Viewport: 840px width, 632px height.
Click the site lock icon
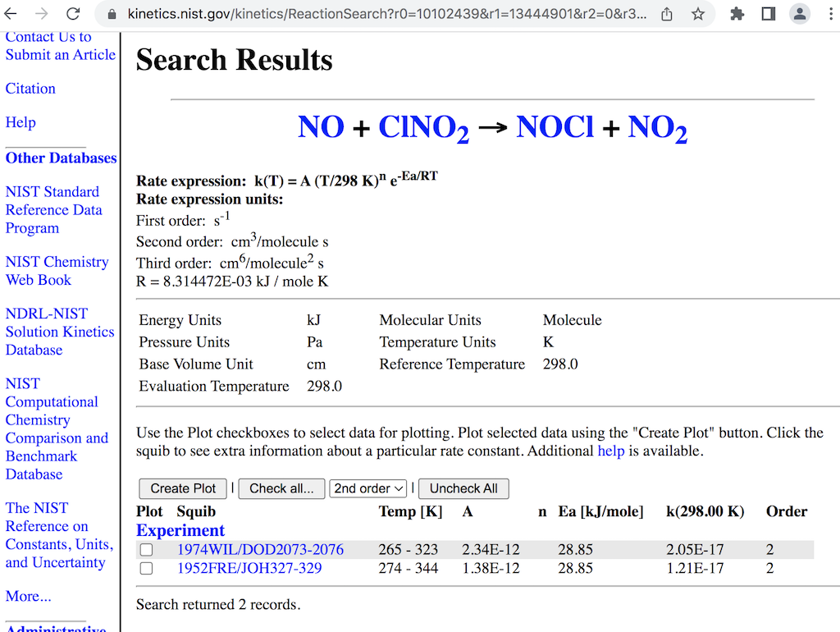(112, 14)
